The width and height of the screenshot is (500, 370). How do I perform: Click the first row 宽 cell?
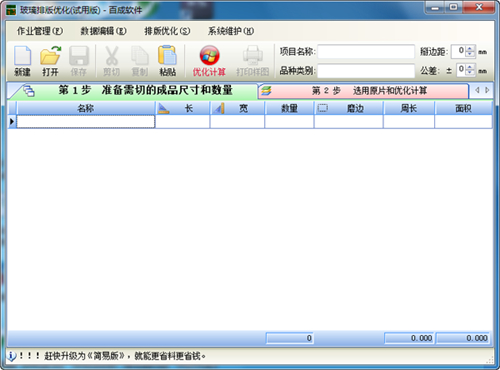click(237, 122)
